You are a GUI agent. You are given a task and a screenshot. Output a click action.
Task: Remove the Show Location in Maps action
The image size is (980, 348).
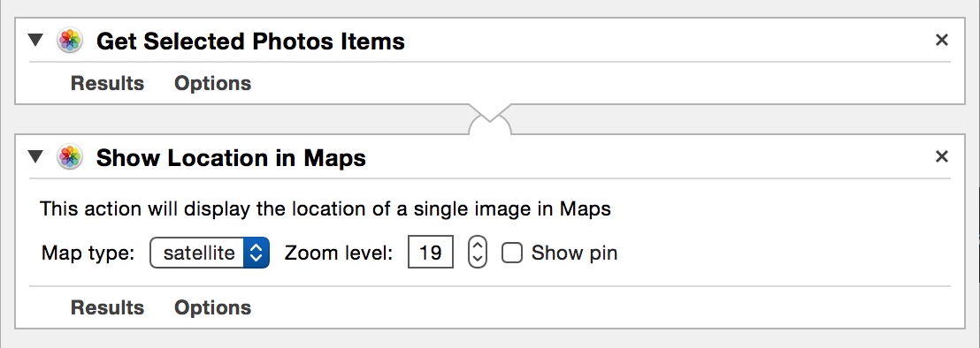click(x=941, y=157)
